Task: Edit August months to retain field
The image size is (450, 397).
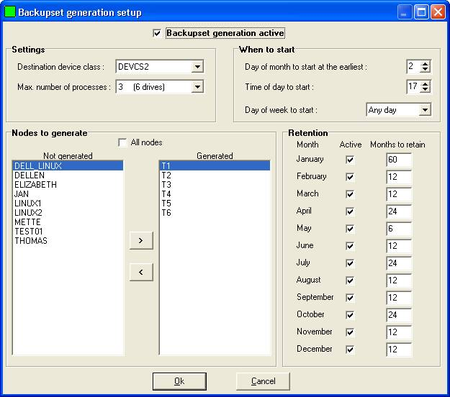Action: (x=399, y=280)
